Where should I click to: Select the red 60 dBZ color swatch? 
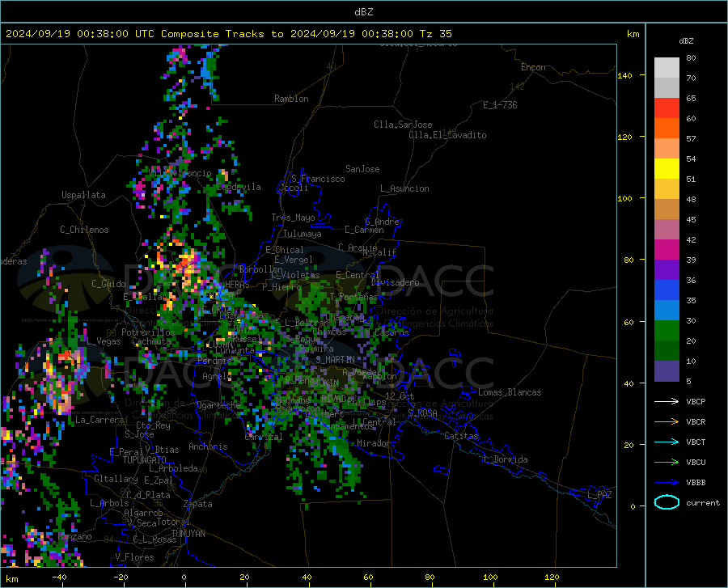(667, 108)
